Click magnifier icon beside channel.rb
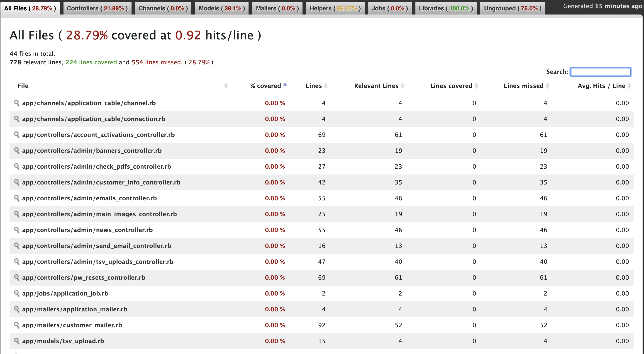644x354 pixels. pyautogui.click(x=17, y=103)
